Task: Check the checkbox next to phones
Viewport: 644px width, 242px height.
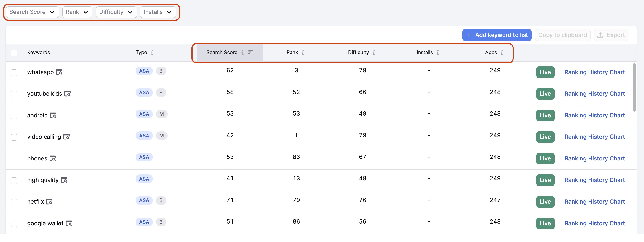Action: point(14,159)
